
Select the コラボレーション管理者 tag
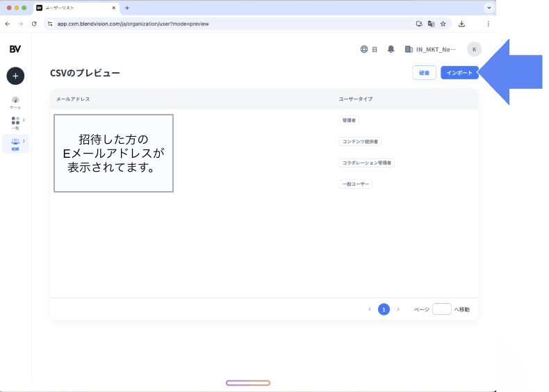pyautogui.click(x=367, y=163)
